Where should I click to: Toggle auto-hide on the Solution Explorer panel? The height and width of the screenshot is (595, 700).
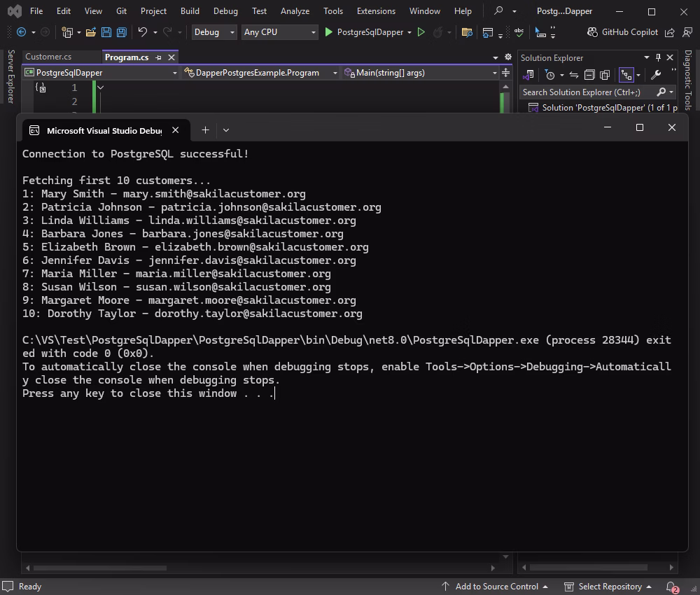coord(659,57)
